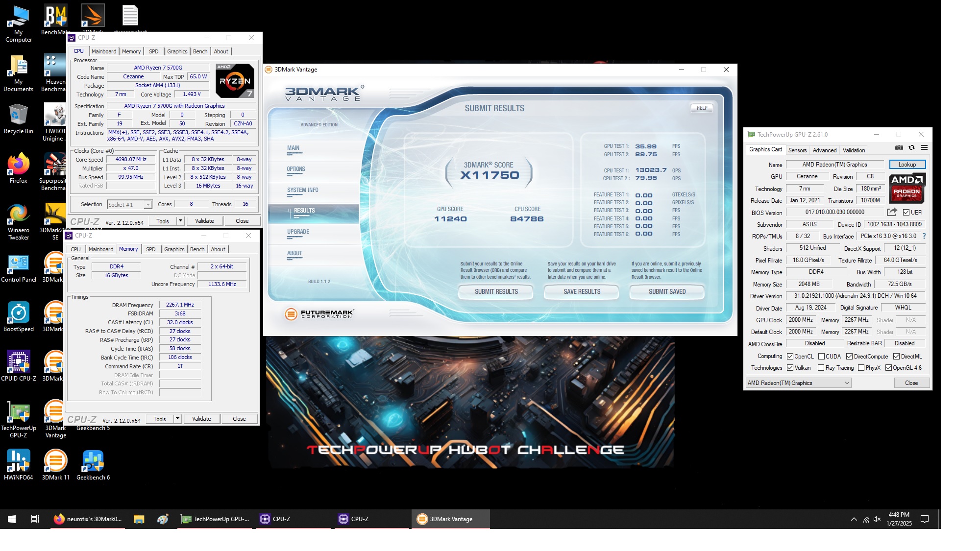Toggle the CUDA checkbox

(821, 357)
